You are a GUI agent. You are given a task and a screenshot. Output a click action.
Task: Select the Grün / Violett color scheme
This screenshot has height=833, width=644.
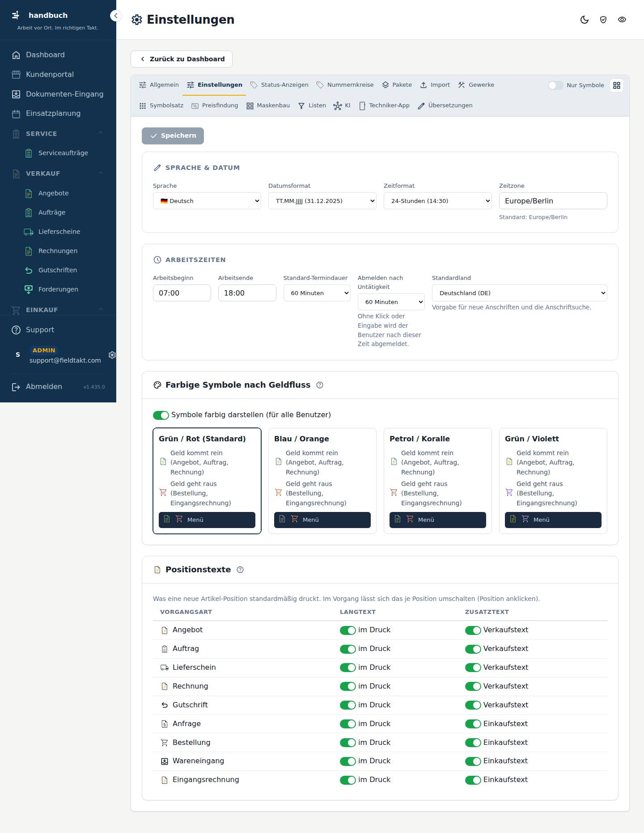[x=553, y=481]
